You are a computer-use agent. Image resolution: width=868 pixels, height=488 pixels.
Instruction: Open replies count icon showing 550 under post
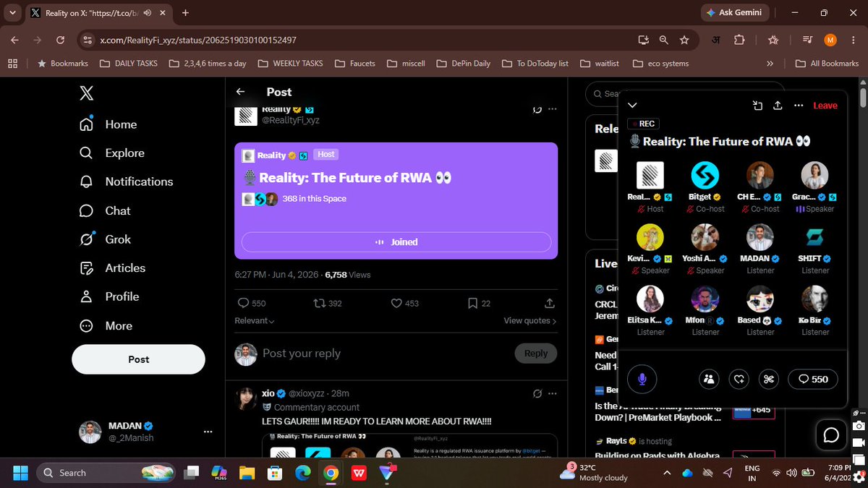[x=252, y=303]
